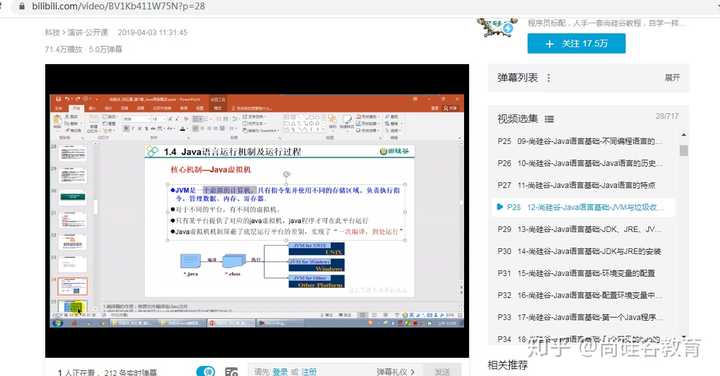Click the 相关推荐 section heading
The width and height of the screenshot is (720, 376).
pyautogui.click(x=507, y=365)
